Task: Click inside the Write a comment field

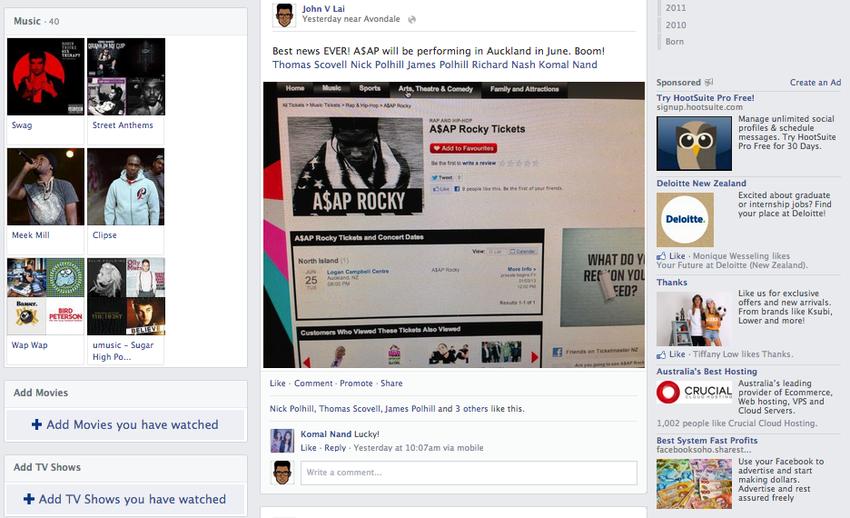Action: 468,472
